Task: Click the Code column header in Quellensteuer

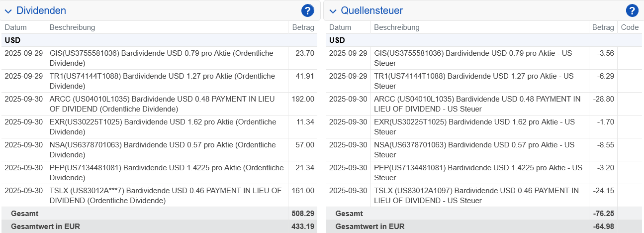Action: click(630, 27)
